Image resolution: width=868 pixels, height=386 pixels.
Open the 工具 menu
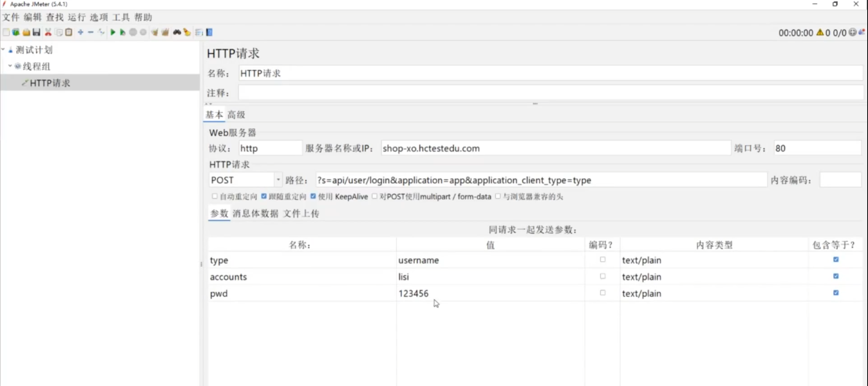point(121,17)
